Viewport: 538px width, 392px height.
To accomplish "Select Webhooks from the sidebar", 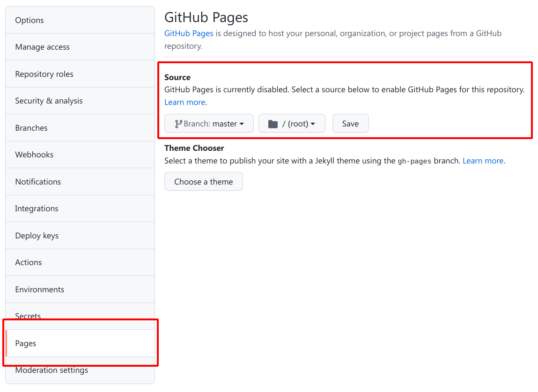I will pyautogui.click(x=34, y=155).
